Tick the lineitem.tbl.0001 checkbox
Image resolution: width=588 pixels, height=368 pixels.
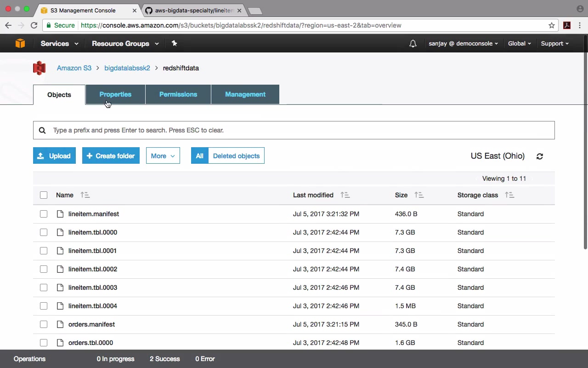(44, 251)
